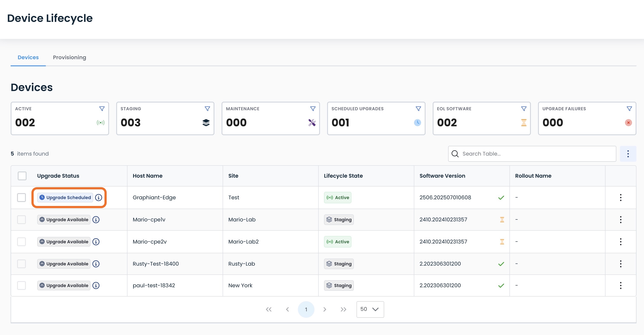Apply the Maintenance card filter icon
This screenshot has height=335, width=644.
click(313, 108)
